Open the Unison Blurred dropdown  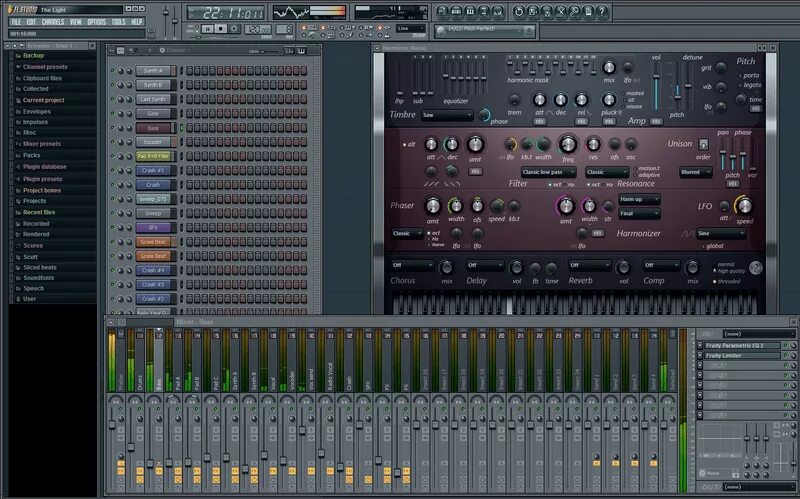coord(695,172)
